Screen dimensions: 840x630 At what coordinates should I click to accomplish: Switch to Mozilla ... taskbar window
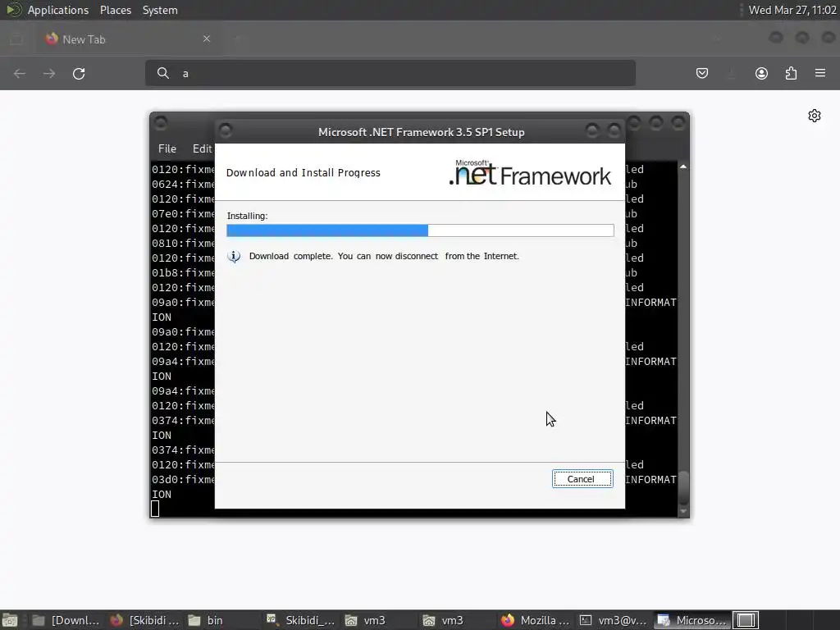point(535,620)
